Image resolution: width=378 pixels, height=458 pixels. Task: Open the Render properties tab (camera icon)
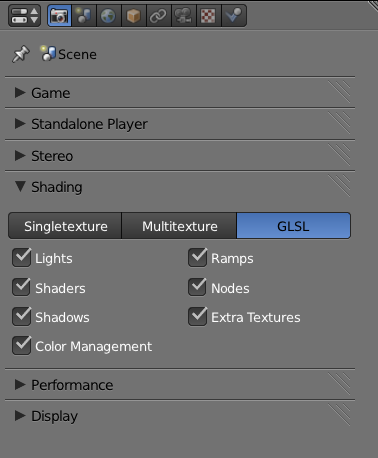59,16
